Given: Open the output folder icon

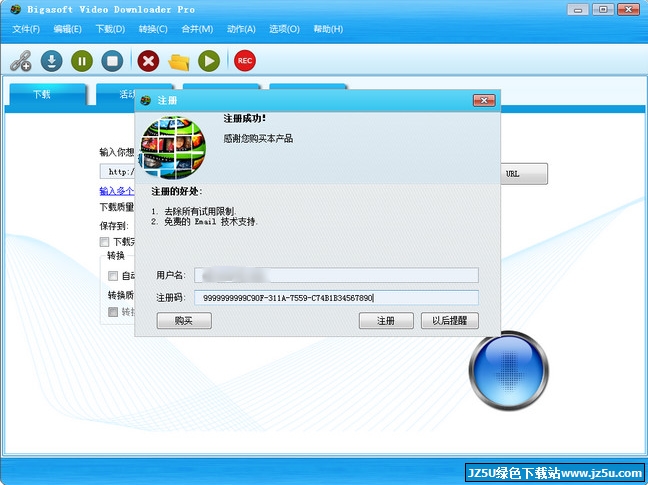Looking at the screenshot, I should tap(179, 62).
